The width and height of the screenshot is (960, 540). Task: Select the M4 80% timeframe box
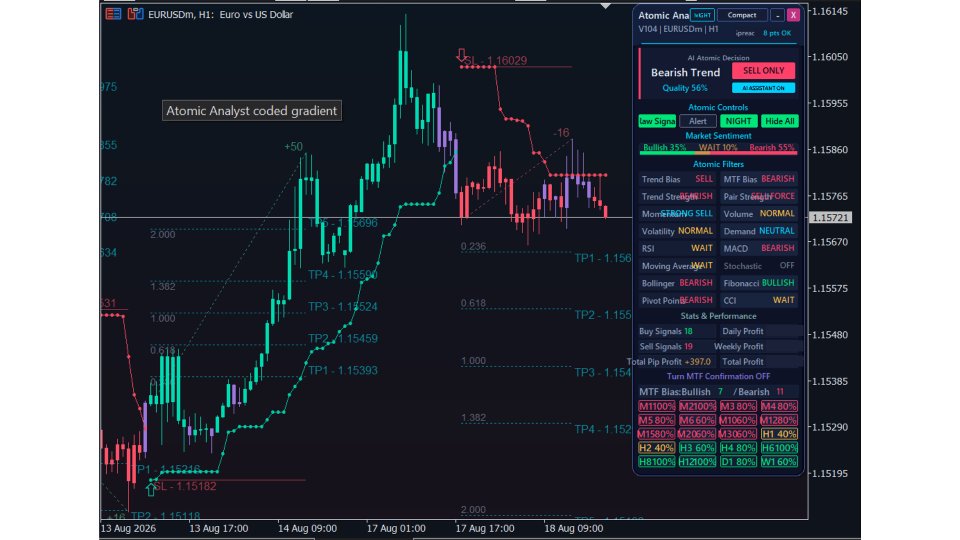coord(779,407)
